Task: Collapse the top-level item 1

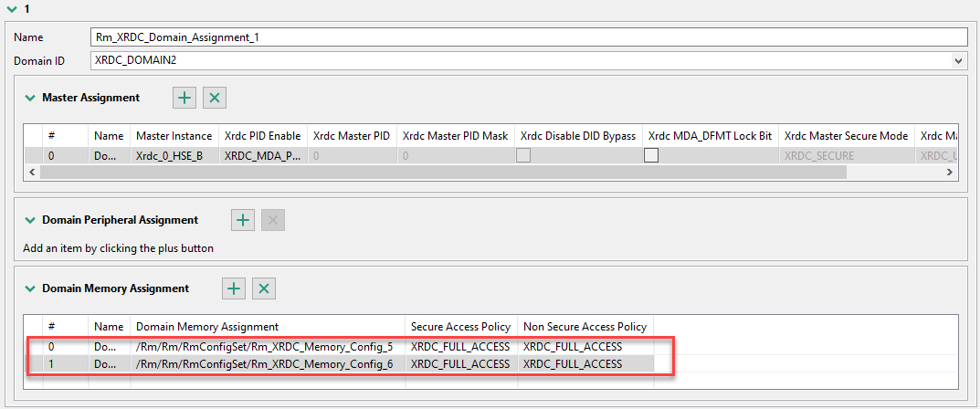Action: pyautogui.click(x=12, y=8)
